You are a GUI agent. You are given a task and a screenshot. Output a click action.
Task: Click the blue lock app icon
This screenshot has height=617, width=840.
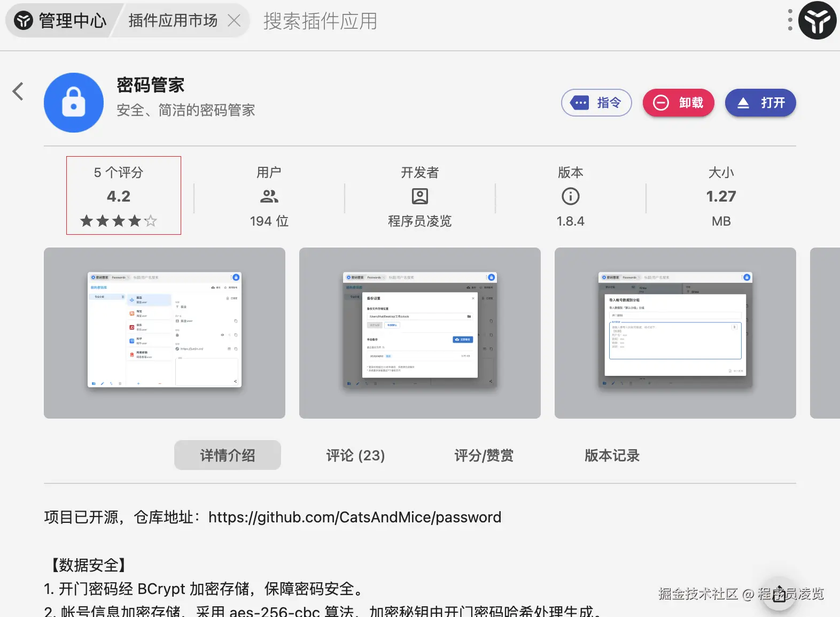pos(74,103)
